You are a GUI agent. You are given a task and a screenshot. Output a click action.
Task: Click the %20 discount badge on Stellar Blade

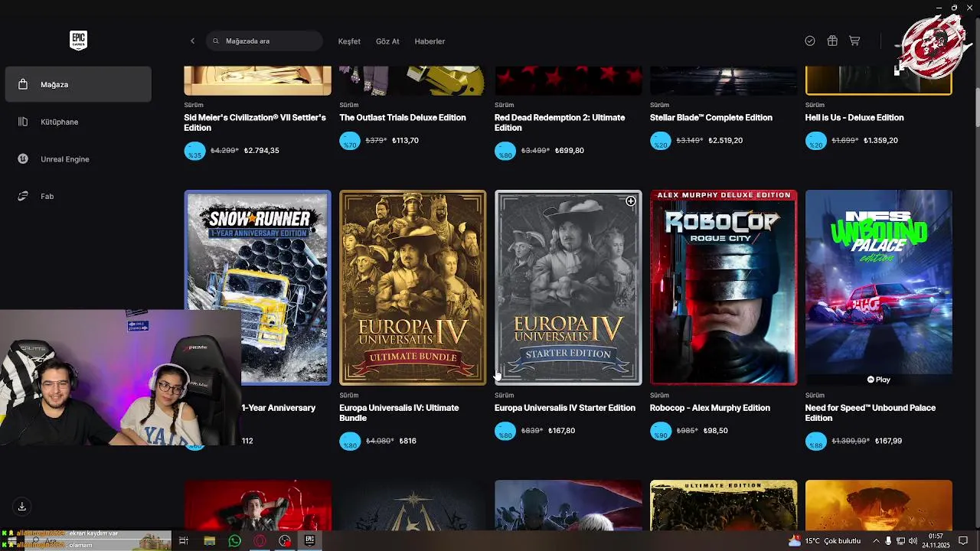(661, 141)
